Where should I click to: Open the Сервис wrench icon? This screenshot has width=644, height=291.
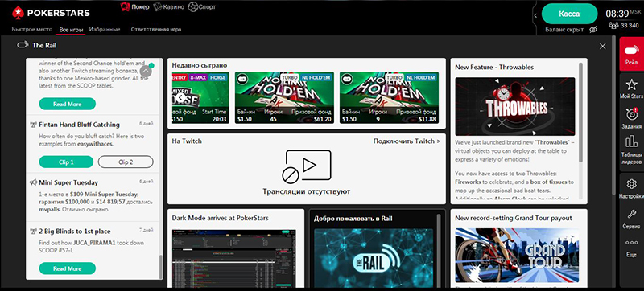631,214
